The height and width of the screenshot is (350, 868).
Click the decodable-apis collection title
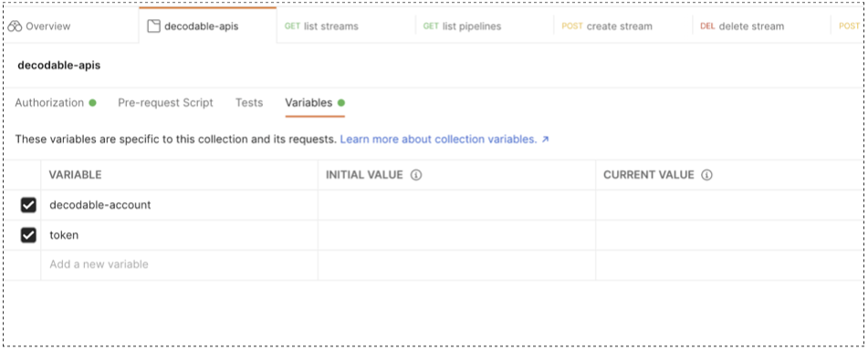click(59, 66)
